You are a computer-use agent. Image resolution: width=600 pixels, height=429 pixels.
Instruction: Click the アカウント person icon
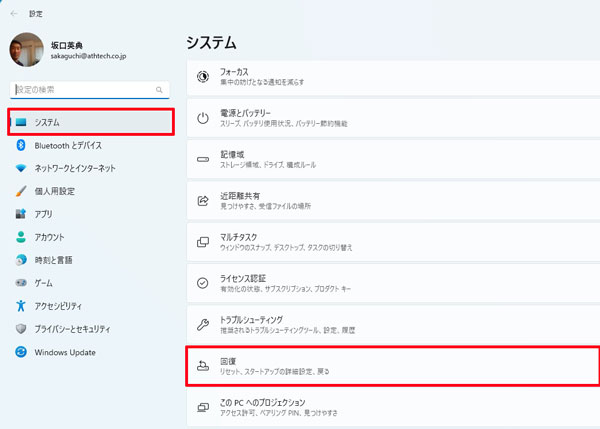[20, 237]
